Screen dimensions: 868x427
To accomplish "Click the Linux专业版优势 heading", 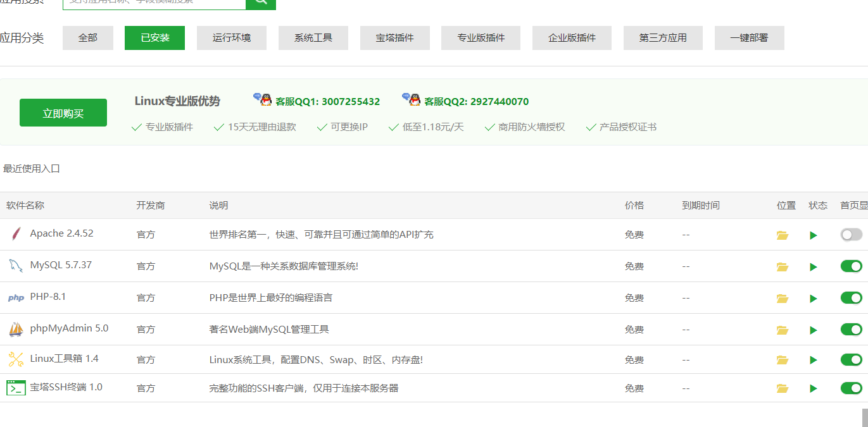I will [x=177, y=101].
